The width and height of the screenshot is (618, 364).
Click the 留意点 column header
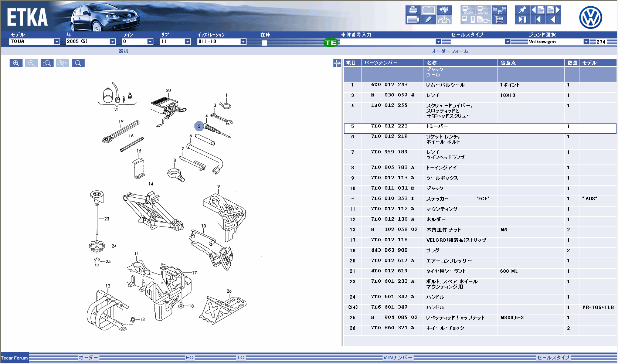(x=531, y=63)
